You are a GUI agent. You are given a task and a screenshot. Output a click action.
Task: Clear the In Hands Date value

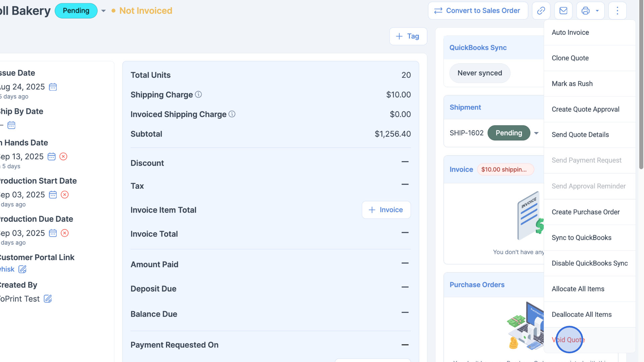click(x=63, y=157)
